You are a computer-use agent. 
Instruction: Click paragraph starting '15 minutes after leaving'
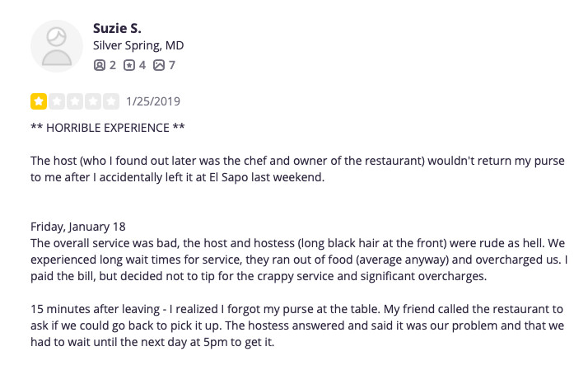coord(297,326)
